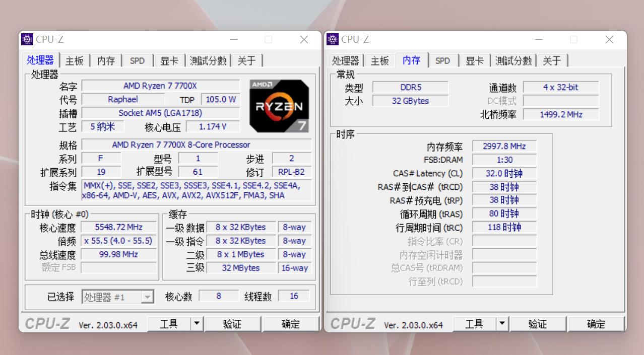Click the AMD Ryzen 7 logo image
Screen dimensions: 644x355
280,106
